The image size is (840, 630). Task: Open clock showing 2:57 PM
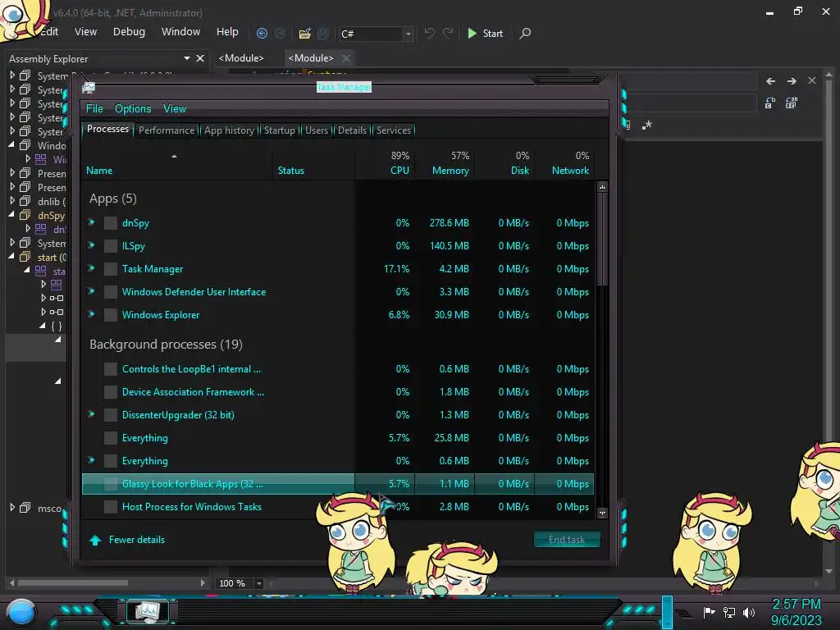796,612
